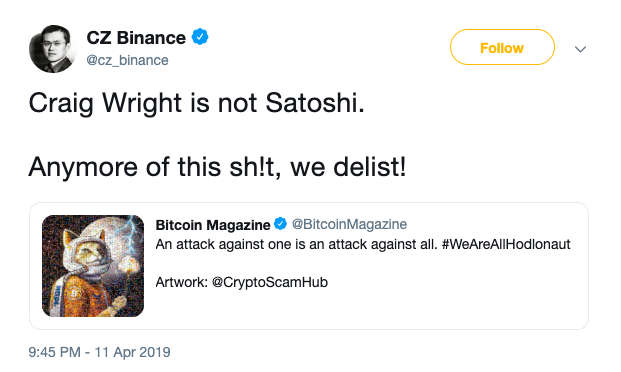Follow the CZ Binance account

click(502, 47)
